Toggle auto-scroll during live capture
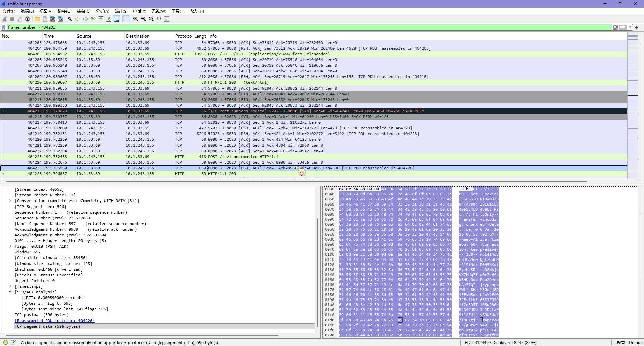This screenshot has height=346, width=644. click(117, 19)
